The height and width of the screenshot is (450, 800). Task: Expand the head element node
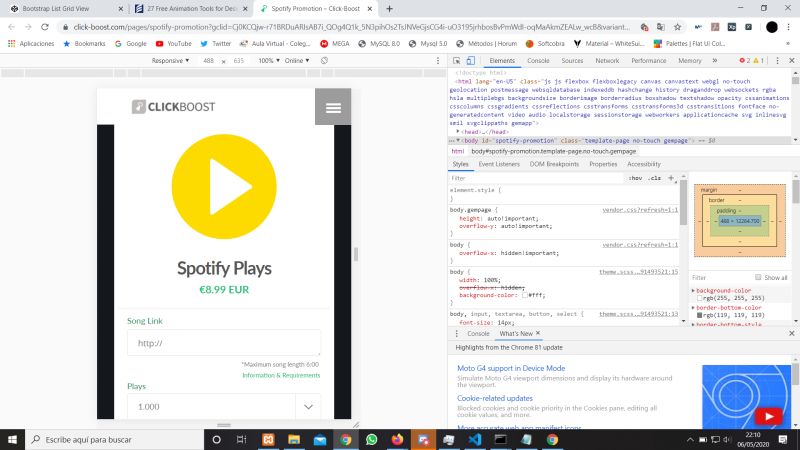pyautogui.click(x=458, y=132)
